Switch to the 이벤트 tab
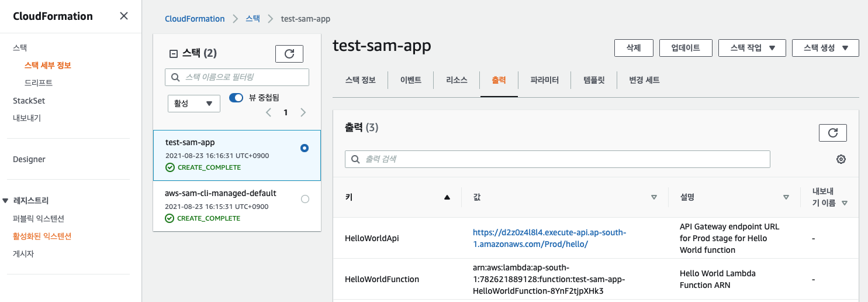Viewport: 868px width, 302px height. (410, 80)
